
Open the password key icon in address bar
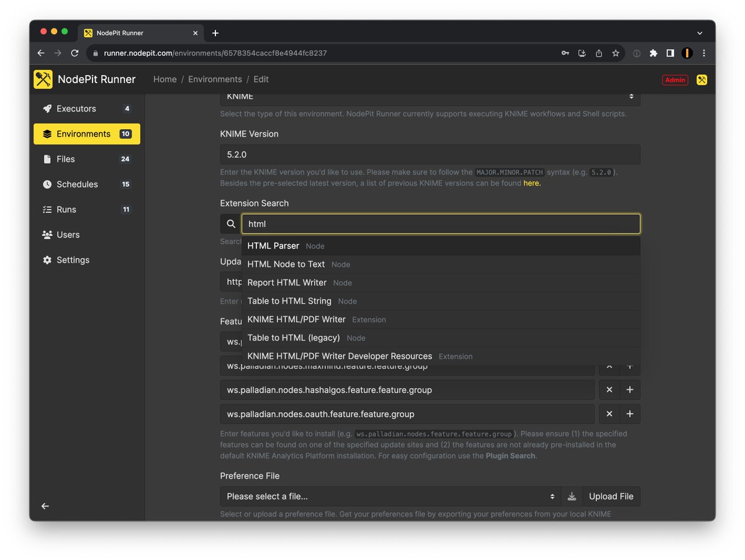[x=565, y=53]
